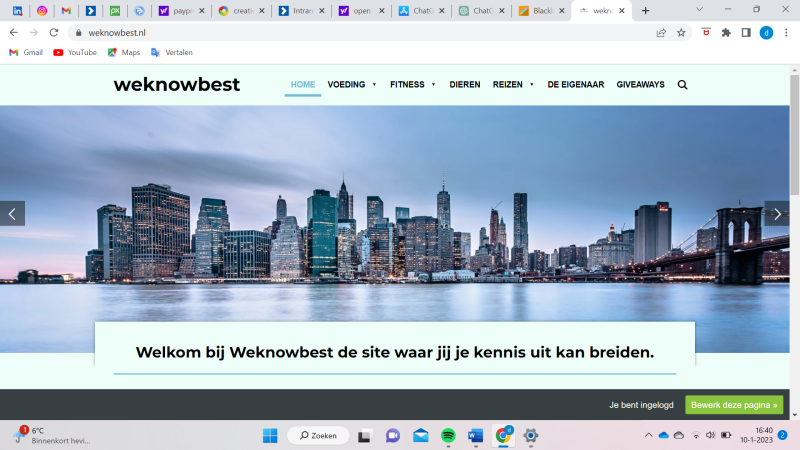Open the notification count badge
The image size is (800, 450).
[x=783, y=435]
